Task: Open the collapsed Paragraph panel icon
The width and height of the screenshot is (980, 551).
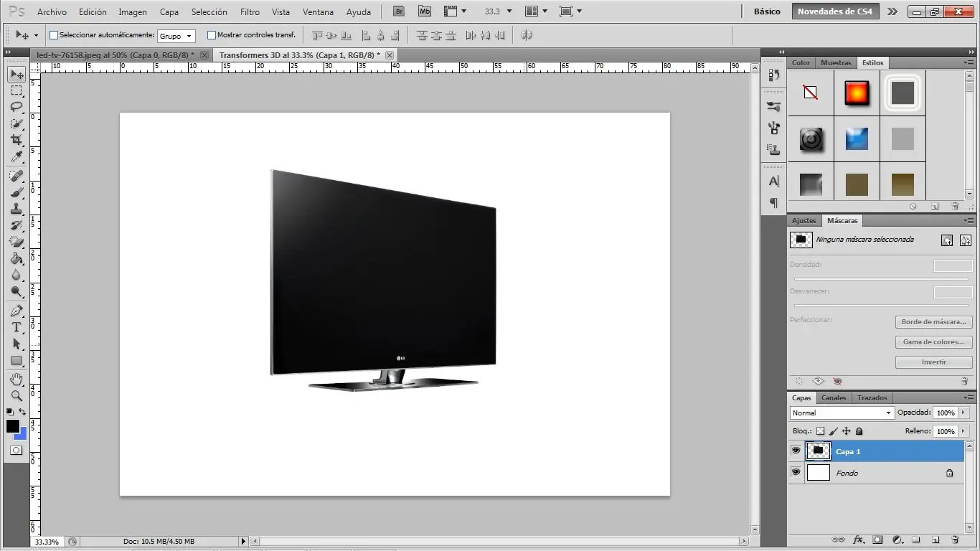Action: coord(774,203)
